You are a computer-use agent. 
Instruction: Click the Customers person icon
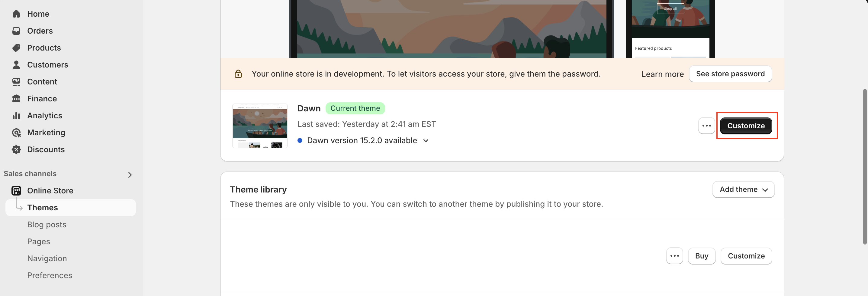(x=16, y=64)
